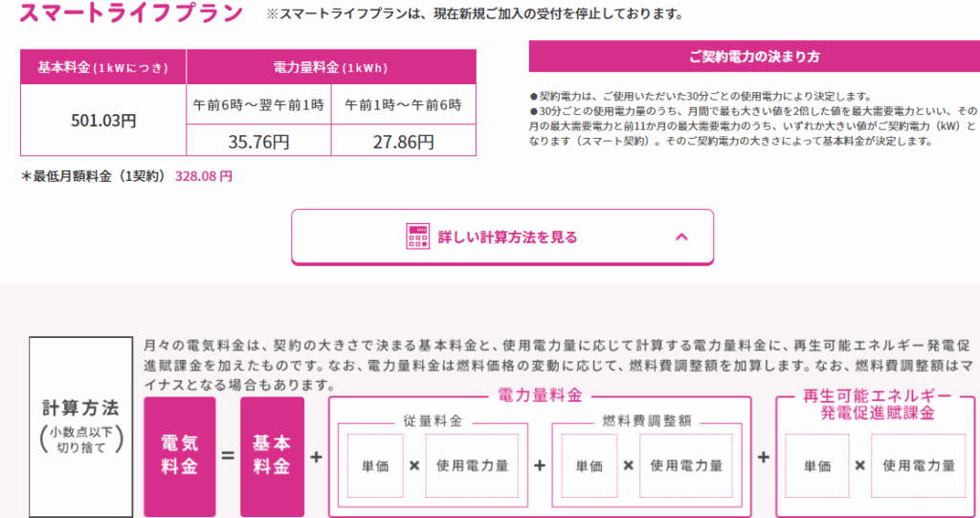Click the notice about new enrollment suspension

click(475, 13)
